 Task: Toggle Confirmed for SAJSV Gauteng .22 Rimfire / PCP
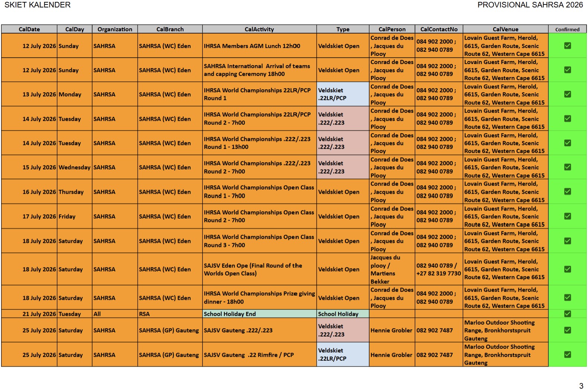point(567,355)
